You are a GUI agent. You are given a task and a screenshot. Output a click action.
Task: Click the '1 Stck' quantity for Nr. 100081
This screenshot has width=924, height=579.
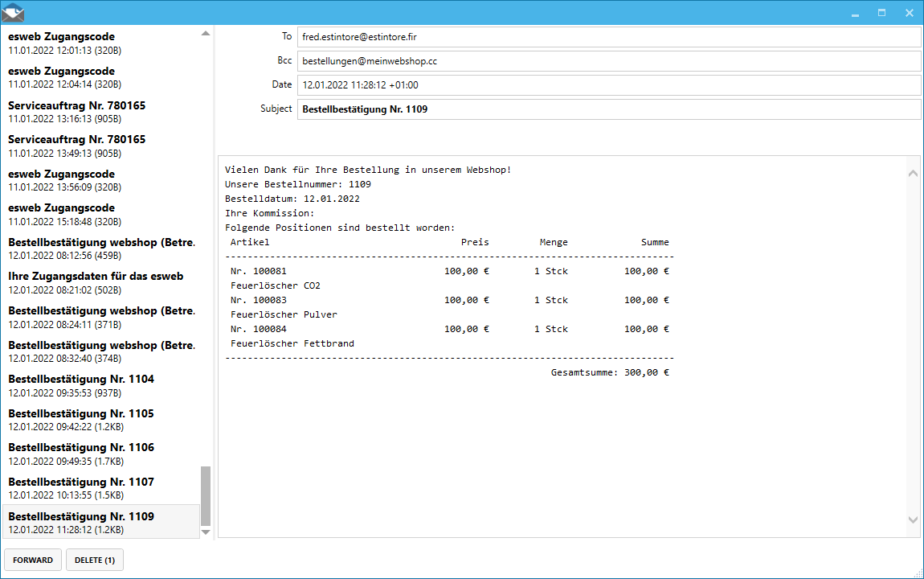pyautogui.click(x=551, y=271)
